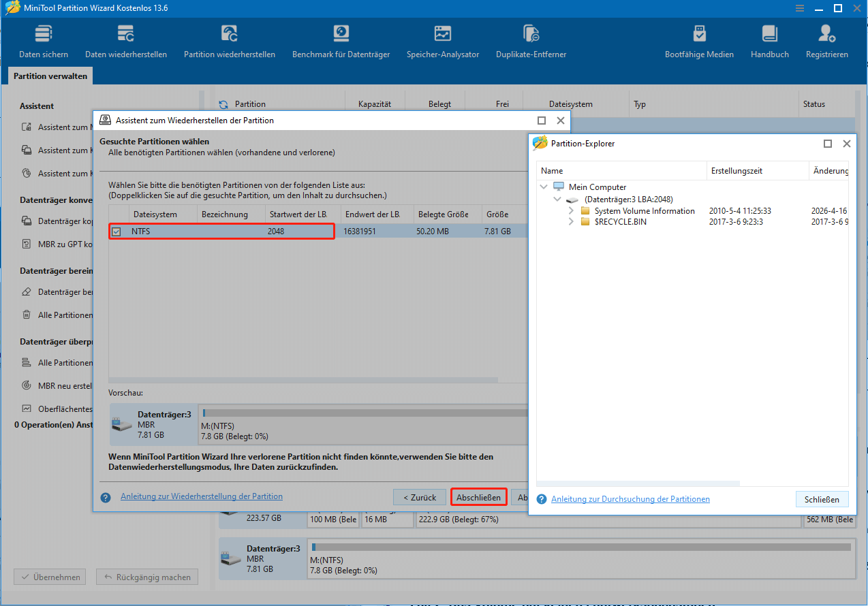Open Anleitung zur Wiederherstellung der Partition link

click(x=202, y=496)
